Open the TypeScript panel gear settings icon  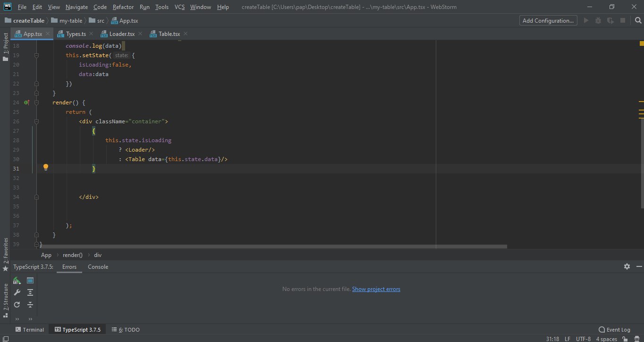coord(627,266)
